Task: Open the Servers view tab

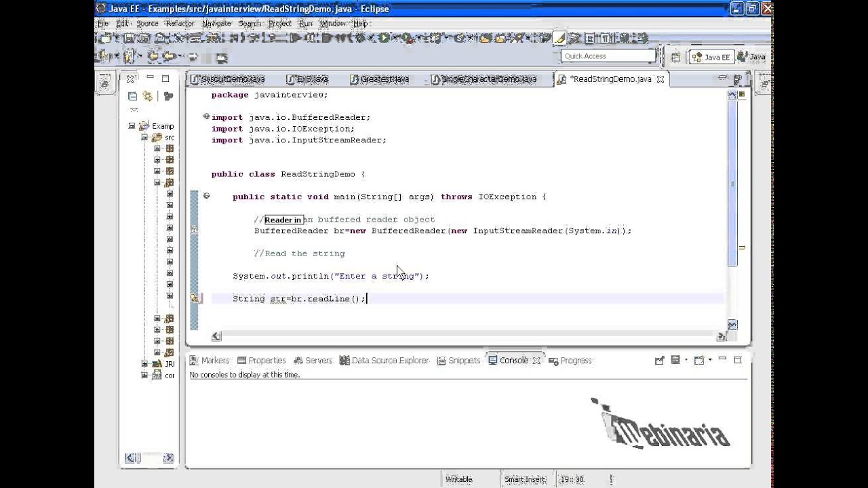Action: 312,361
